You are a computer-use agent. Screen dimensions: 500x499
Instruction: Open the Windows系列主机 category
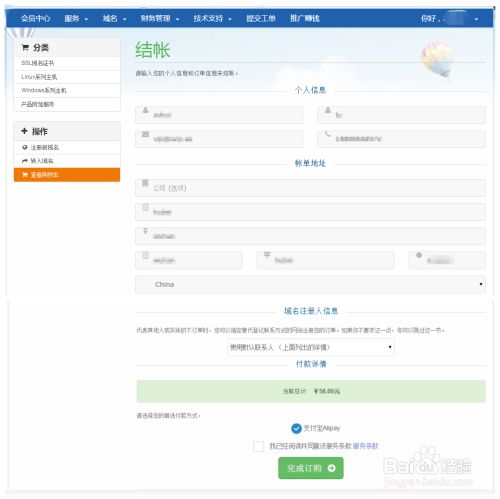pyautogui.click(x=67, y=91)
